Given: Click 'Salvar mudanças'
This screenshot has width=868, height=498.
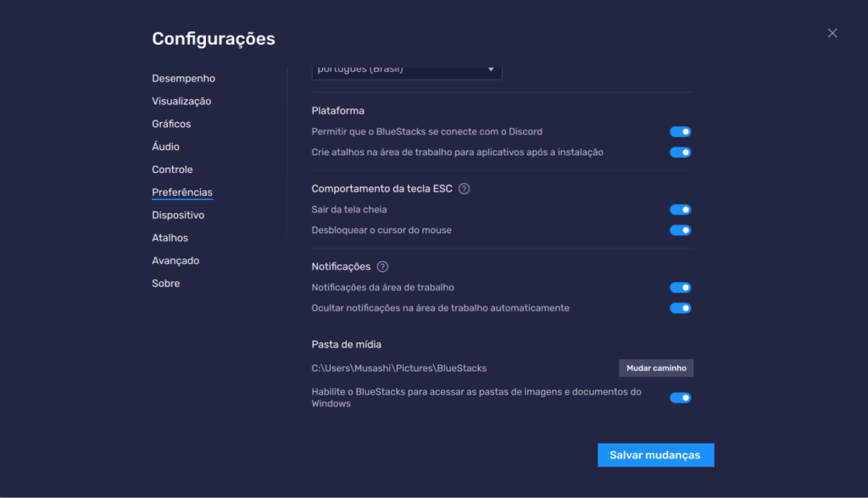Looking at the screenshot, I should (655, 455).
